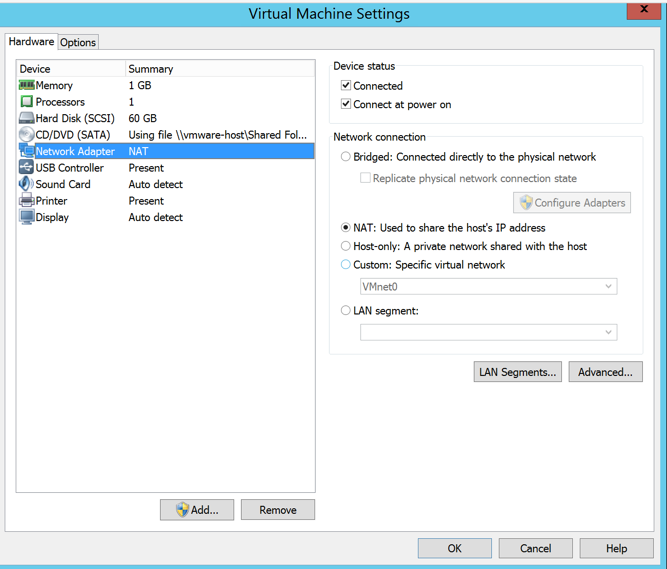Open the LAN segment dropdown
Image resolution: width=667 pixels, height=569 pixels.
click(488, 333)
